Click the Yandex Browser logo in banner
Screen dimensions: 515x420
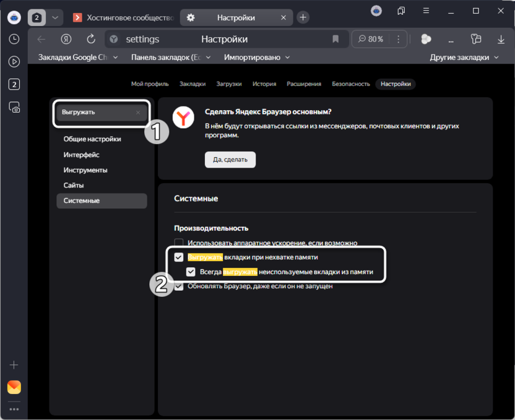pyautogui.click(x=183, y=117)
